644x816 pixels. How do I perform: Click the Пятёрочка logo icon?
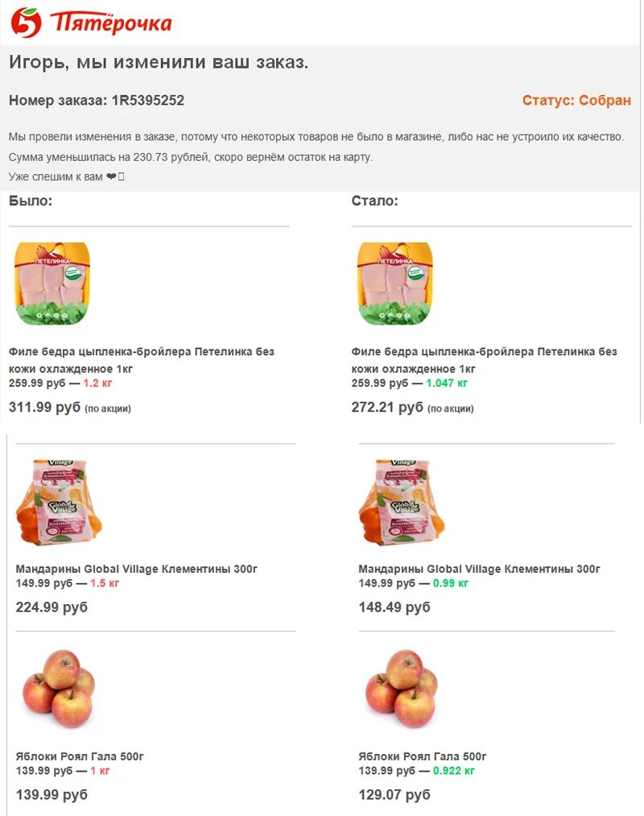(x=25, y=23)
